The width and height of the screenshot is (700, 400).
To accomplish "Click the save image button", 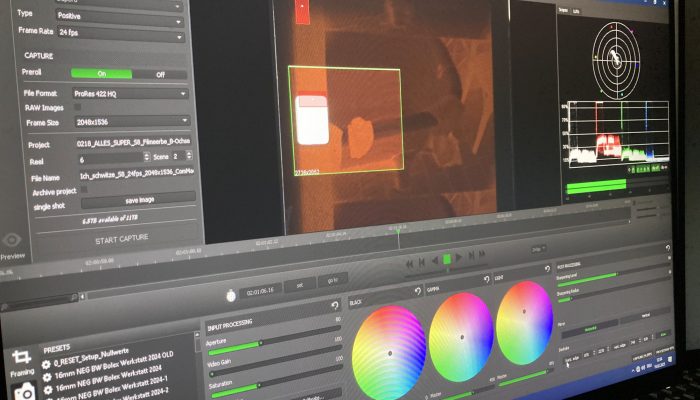I will click(139, 198).
